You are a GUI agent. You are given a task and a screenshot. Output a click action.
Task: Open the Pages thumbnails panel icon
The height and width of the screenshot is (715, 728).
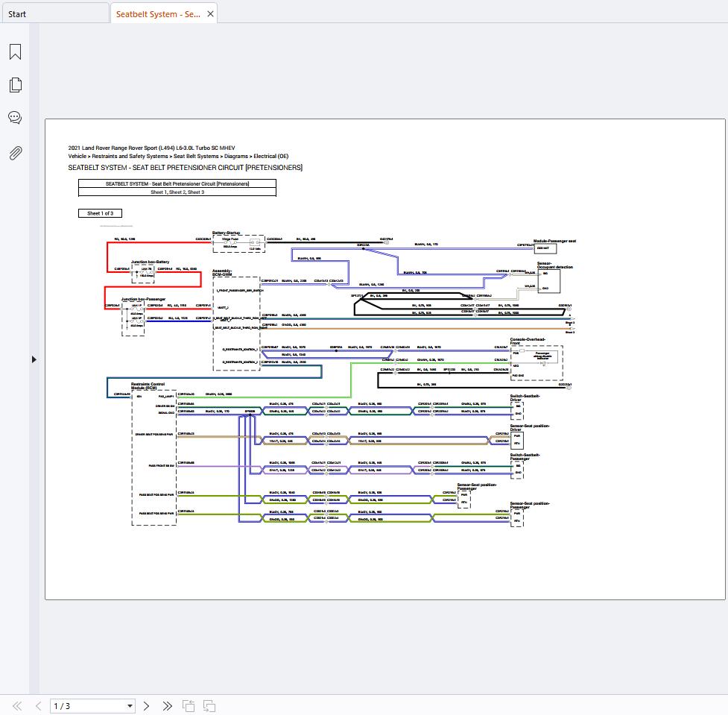coord(15,85)
